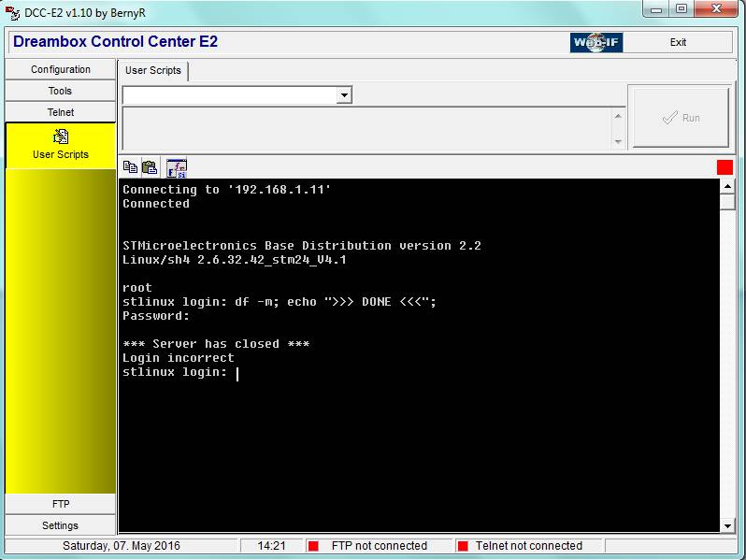Viewport: 746px width, 560px height.
Task: Click the Run button
Action: point(681,118)
